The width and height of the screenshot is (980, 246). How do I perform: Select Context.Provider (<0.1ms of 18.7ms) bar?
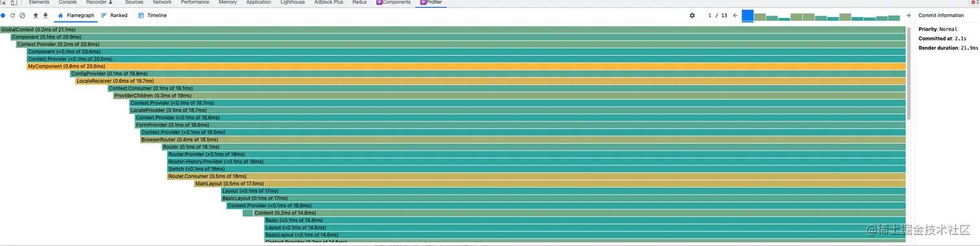tap(517, 103)
